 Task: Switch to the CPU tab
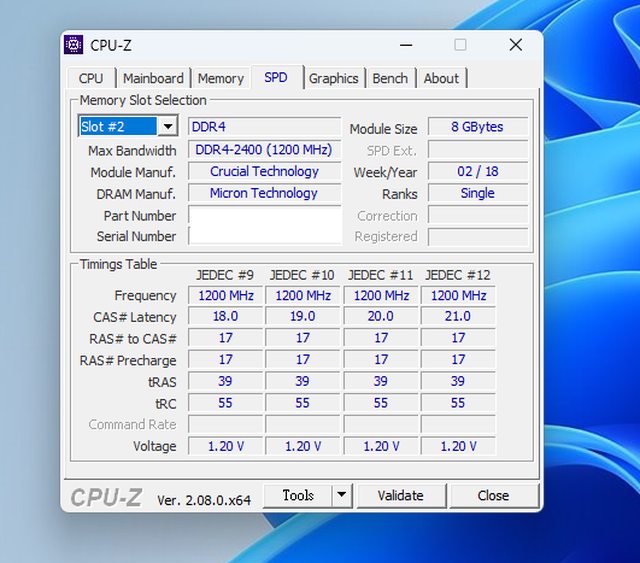click(91, 78)
